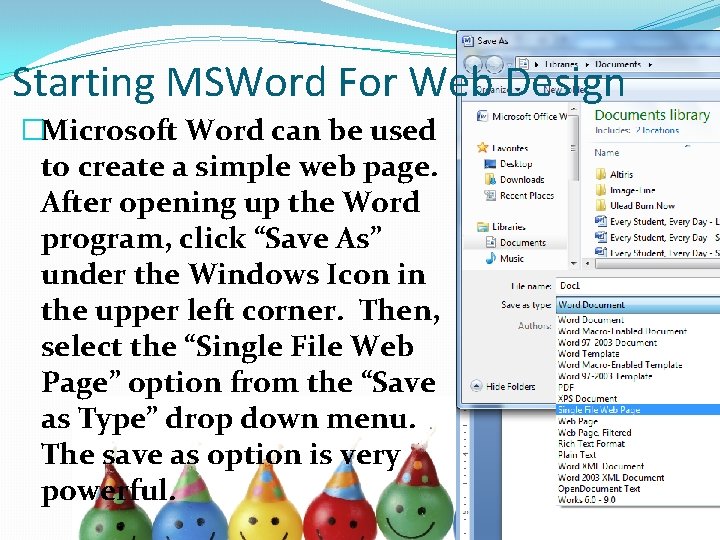Screen dimensions: 720x540
Task: Select the highlighted Single File Web Page option
Action: pos(638,410)
